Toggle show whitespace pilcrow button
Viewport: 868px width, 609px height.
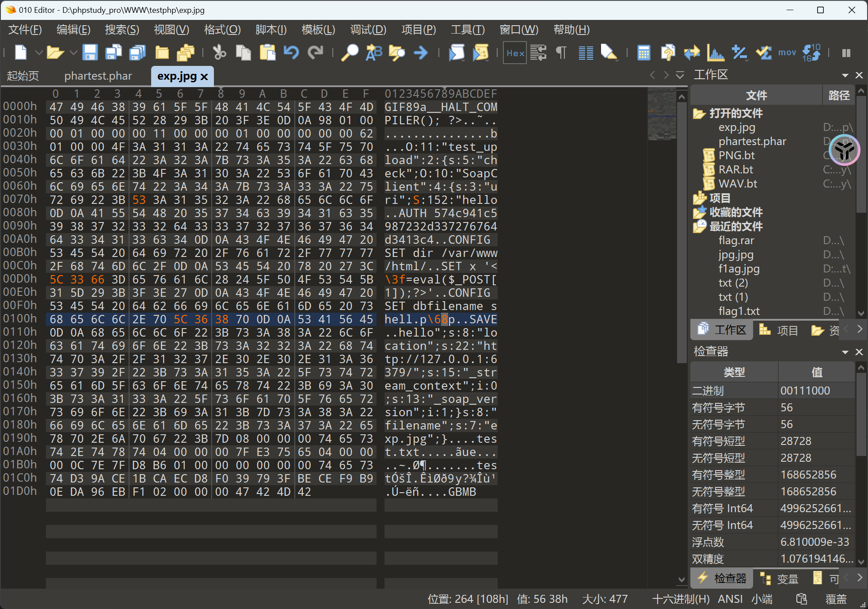561,53
